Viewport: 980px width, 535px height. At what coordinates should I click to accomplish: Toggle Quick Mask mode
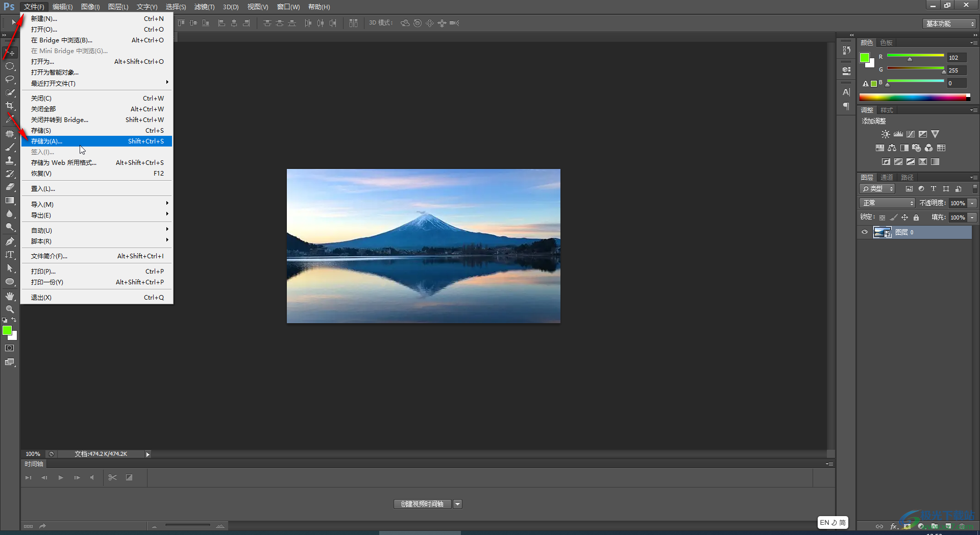pyautogui.click(x=10, y=348)
